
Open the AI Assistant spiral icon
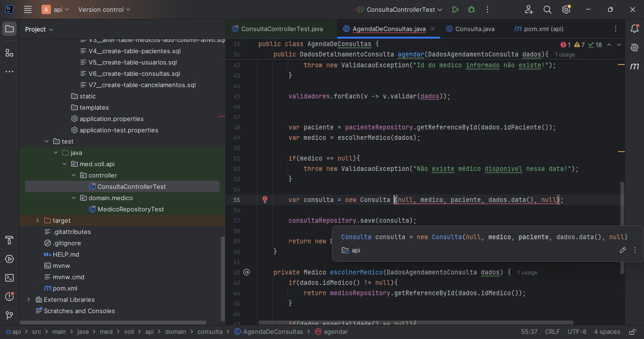635,48
